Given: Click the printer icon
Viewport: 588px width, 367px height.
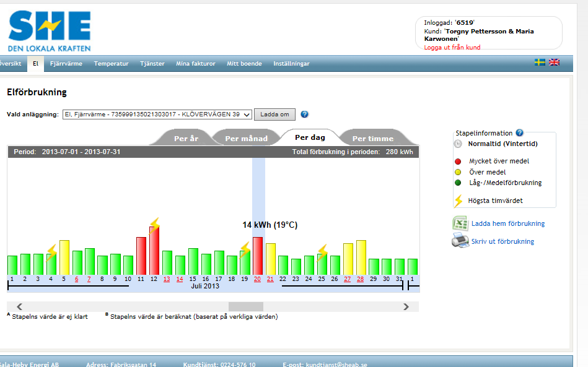Looking at the screenshot, I should pyautogui.click(x=460, y=240).
